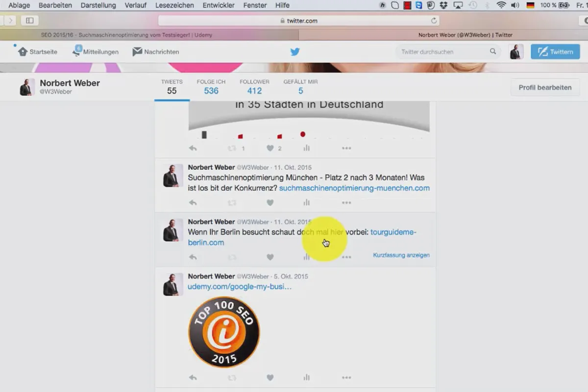This screenshot has width=588, height=392.
Task: Open the 11. Okt. 2015 München tweet date
Action: 293,168
